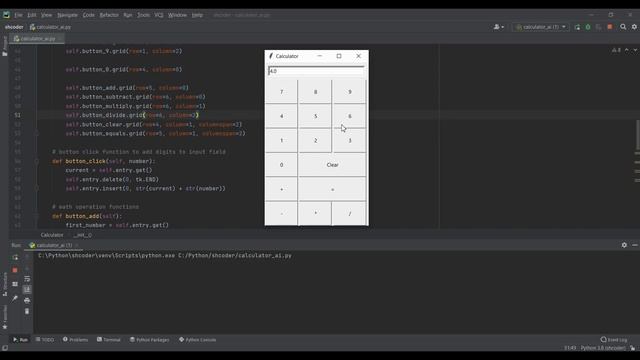Screen dimensions: 640x360
Task: Open the VCS menu
Action: click(159, 15)
